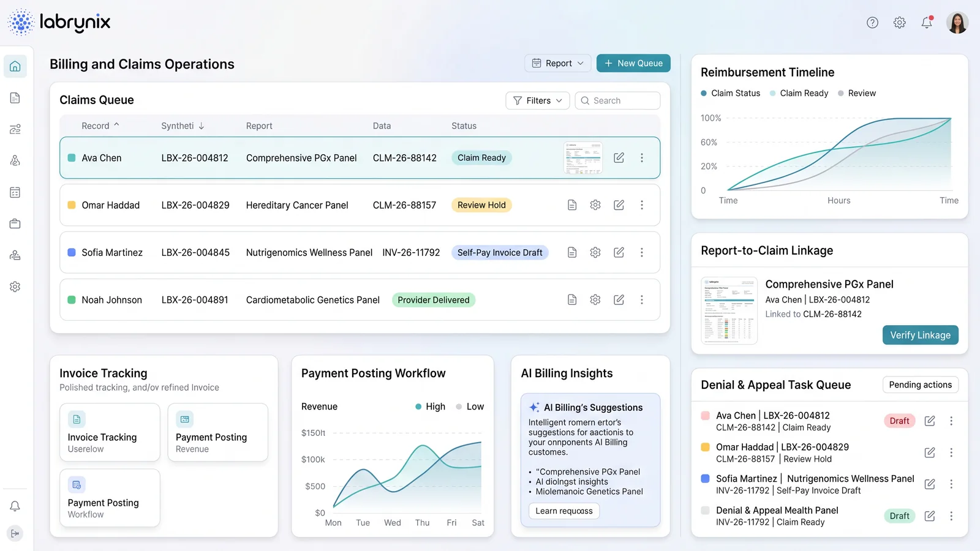The height and width of the screenshot is (551, 980).
Task: Open gear settings for Omar Haddad's claim
Action: [595, 205]
